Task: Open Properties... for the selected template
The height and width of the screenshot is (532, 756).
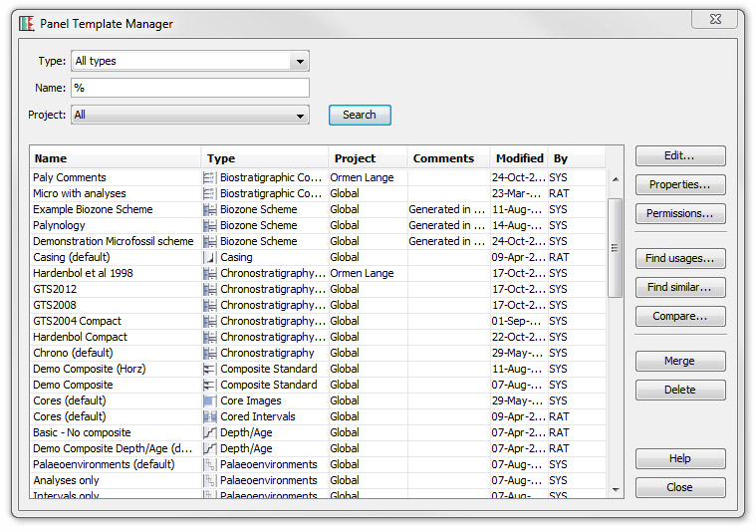Action: tap(680, 184)
